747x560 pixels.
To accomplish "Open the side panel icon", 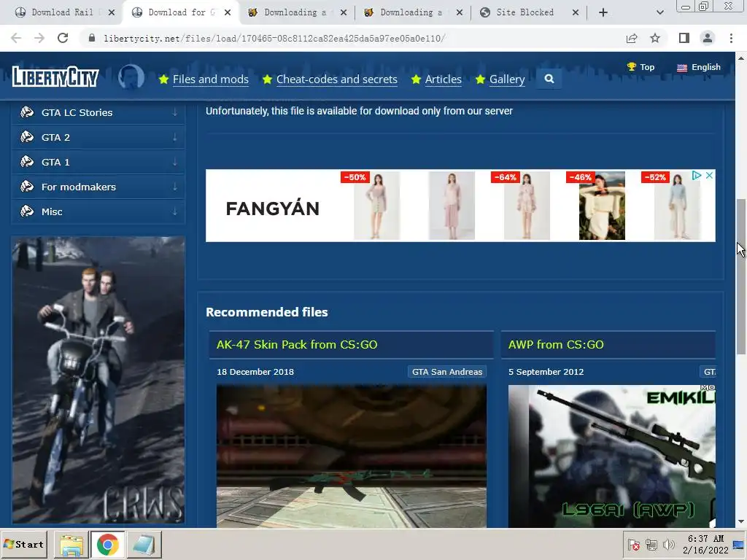I will pos(684,38).
